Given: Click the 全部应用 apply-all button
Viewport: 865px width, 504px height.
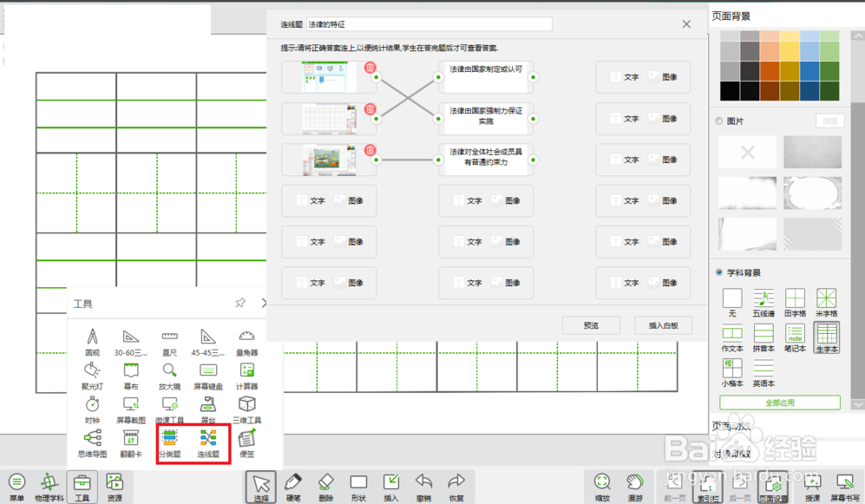Looking at the screenshot, I should coord(779,403).
